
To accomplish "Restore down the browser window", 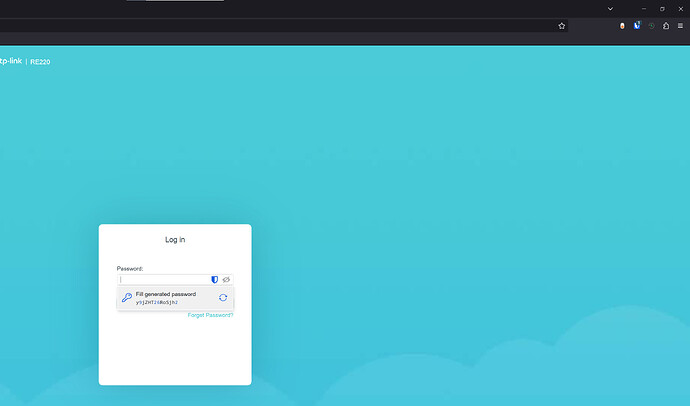I will tap(662, 9).
